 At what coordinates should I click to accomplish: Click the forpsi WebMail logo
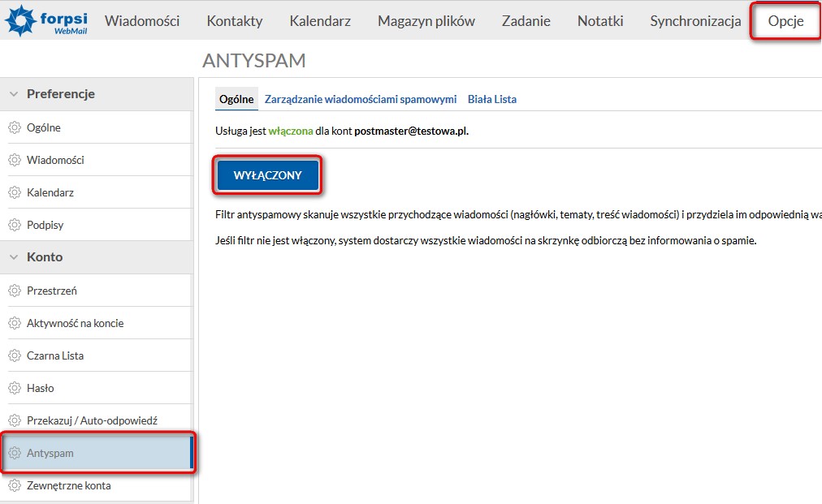(45, 20)
